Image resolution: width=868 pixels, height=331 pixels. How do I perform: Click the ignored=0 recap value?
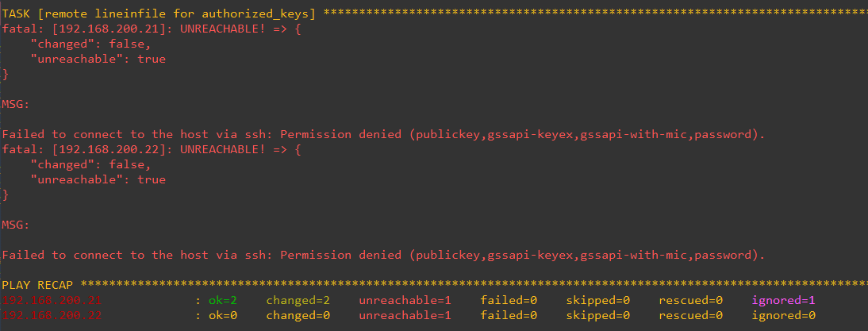tap(783, 315)
